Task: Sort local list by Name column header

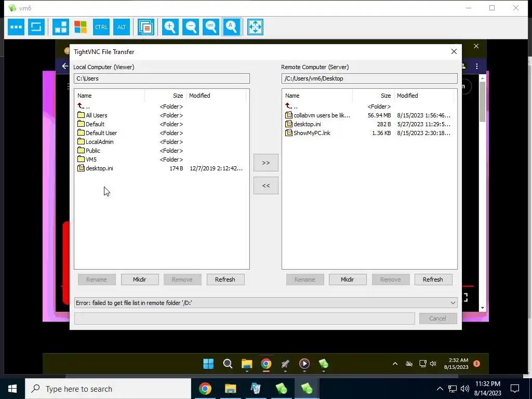Action: point(110,96)
